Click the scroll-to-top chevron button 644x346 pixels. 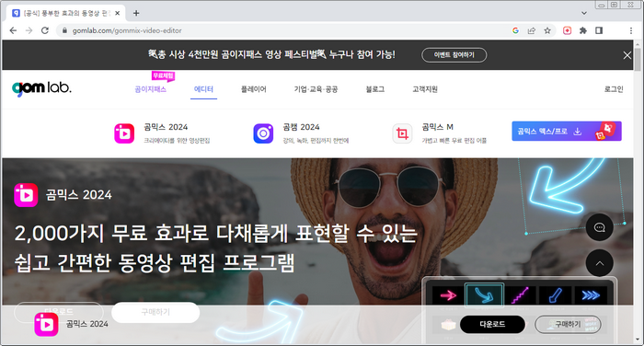point(599,263)
